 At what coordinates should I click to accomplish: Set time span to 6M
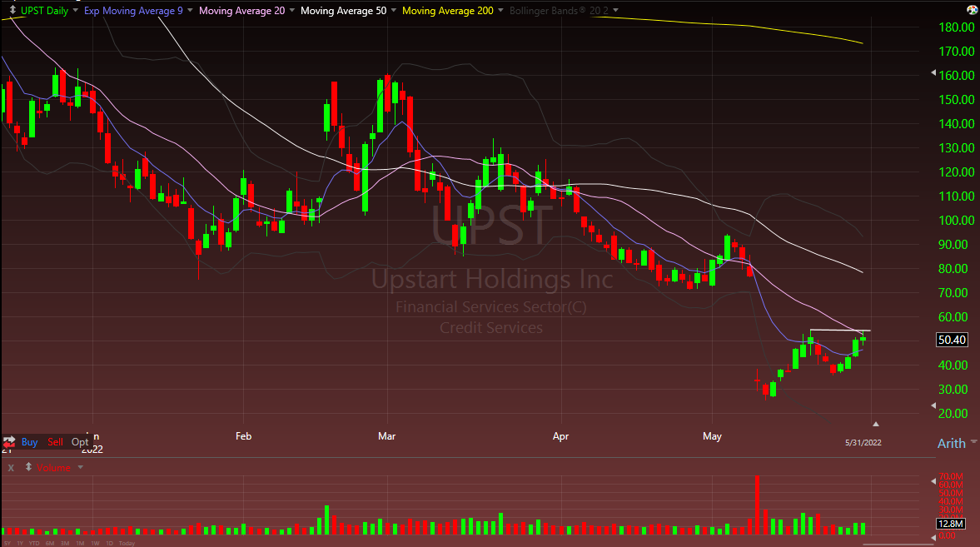click(x=50, y=543)
